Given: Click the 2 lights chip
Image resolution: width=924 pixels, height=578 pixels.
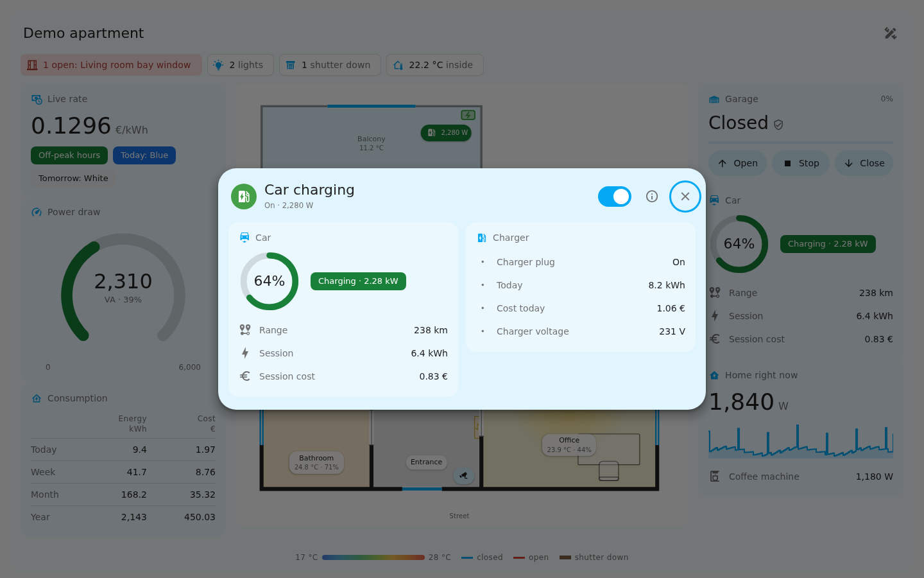Looking at the screenshot, I should tap(241, 65).
